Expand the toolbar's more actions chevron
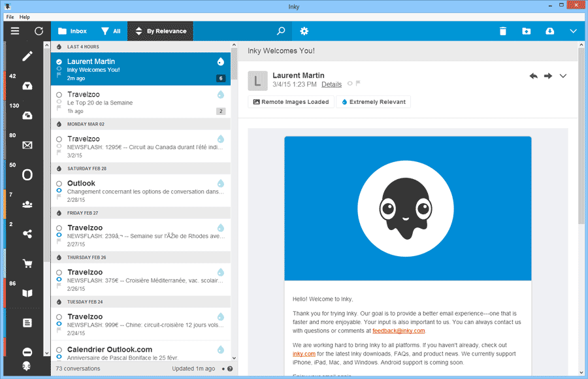 point(573,31)
